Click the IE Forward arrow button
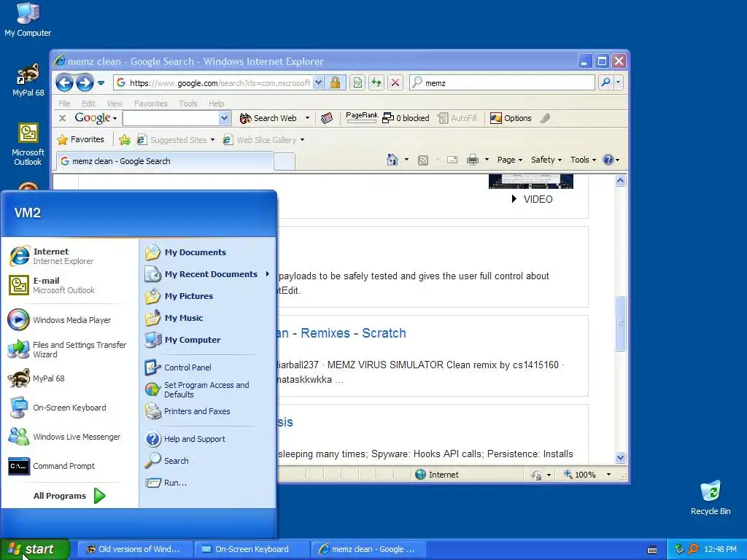Image resolution: width=747 pixels, height=560 pixels. pos(85,83)
